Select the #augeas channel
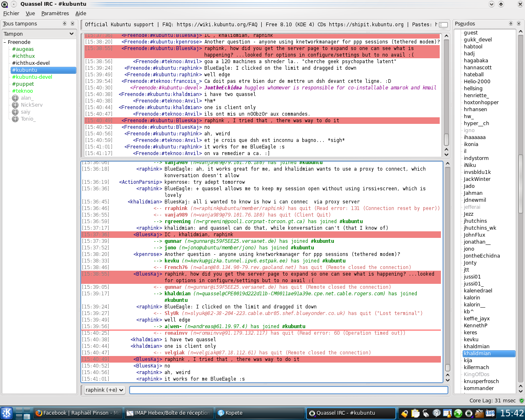 [x=23, y=49]
